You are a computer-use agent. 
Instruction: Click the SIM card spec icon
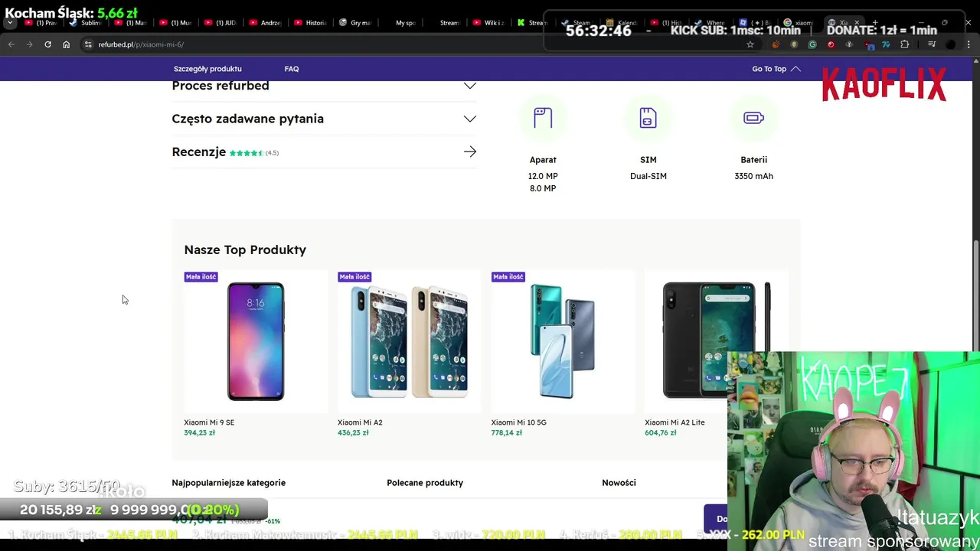[x=648, y=118]
